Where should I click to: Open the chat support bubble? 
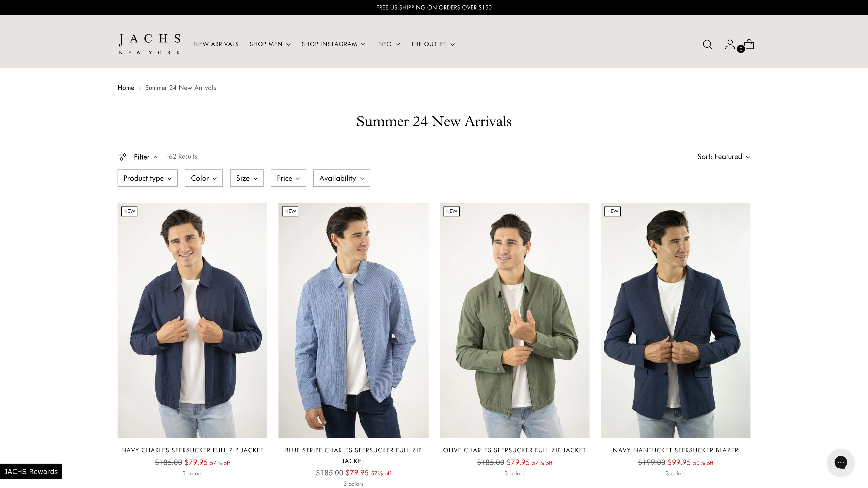(841, 462)
